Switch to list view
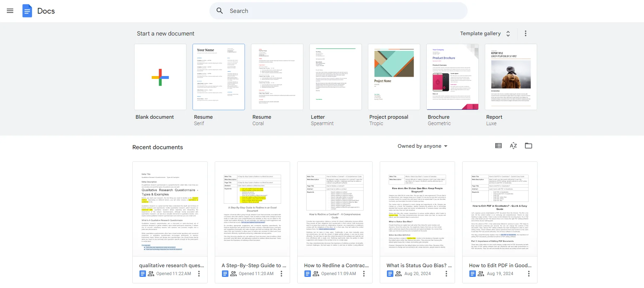644x288 pixels. pos(498,146)
